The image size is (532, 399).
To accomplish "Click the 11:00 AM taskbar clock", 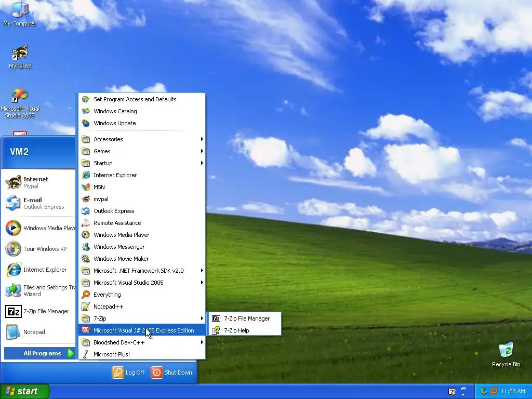I will (513, 391).
